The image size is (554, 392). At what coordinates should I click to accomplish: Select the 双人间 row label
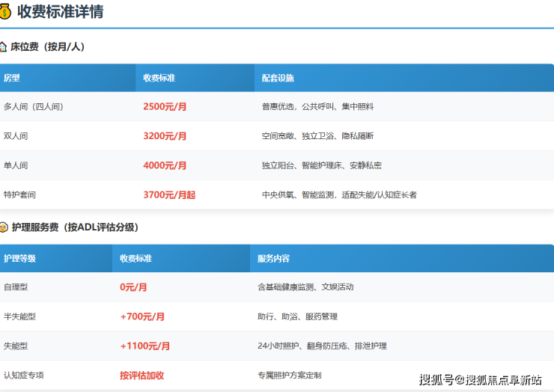[x=16, y=136]
